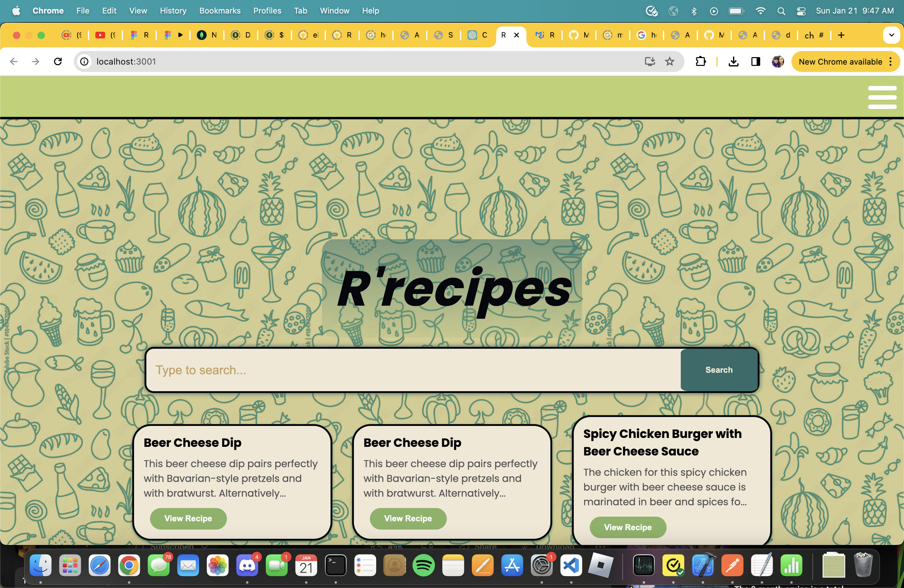Expand the tab search dropdown arrow
This screenshot has width=904, height=588.
tap(891, 35)
